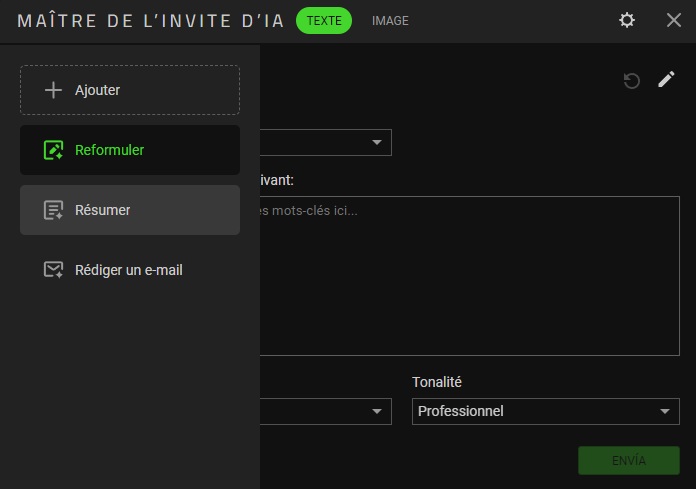Close the AI prompt master panel

673,20
